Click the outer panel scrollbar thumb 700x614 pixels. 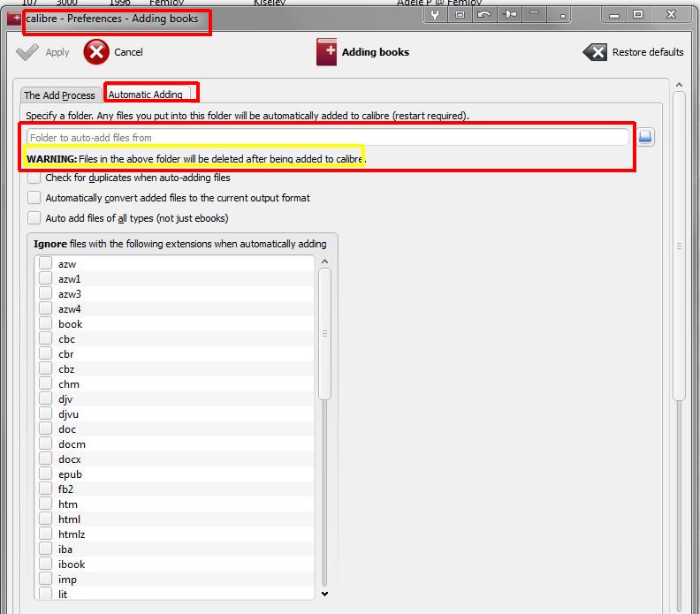pyautogui.click(x=679, y=246)
